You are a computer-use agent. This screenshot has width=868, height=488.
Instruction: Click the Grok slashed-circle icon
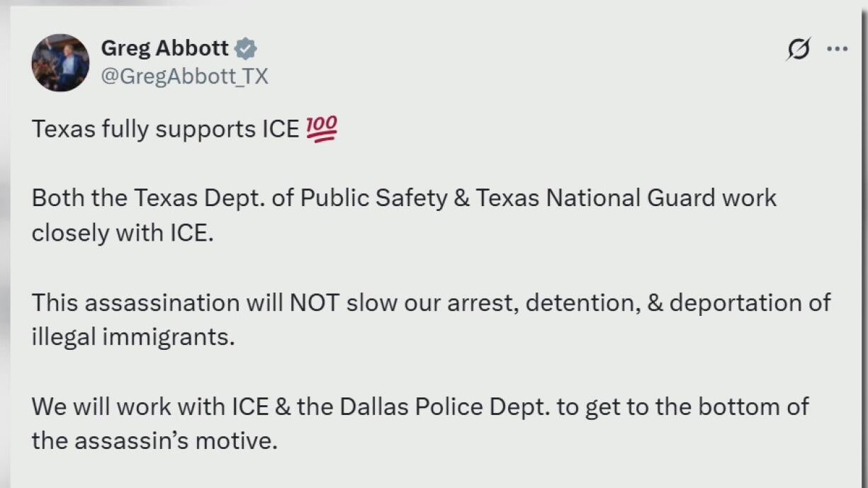point(799,49)
